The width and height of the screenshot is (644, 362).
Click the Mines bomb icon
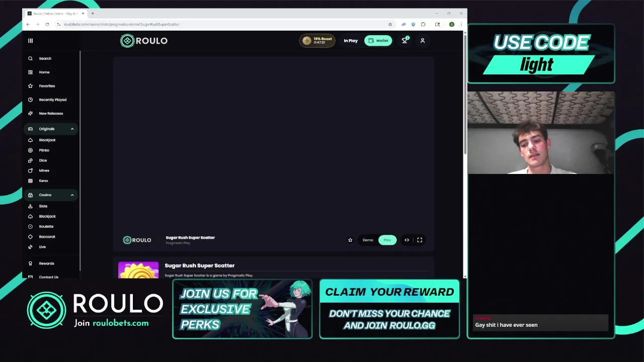pyautogui.click(x=30, y=170)
